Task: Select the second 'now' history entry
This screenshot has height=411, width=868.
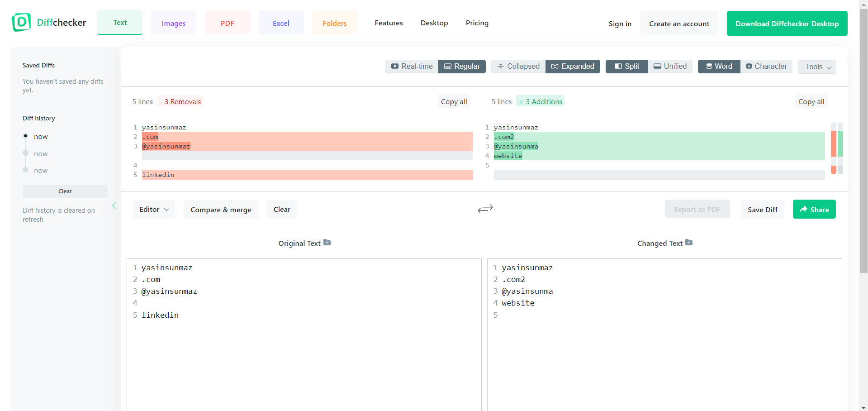Action: 41,154
